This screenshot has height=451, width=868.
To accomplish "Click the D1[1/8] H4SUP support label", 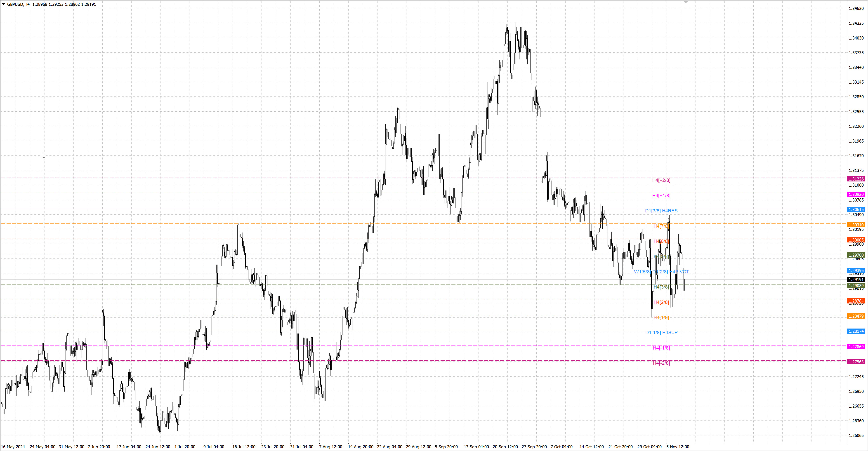I will coord(661,332).
